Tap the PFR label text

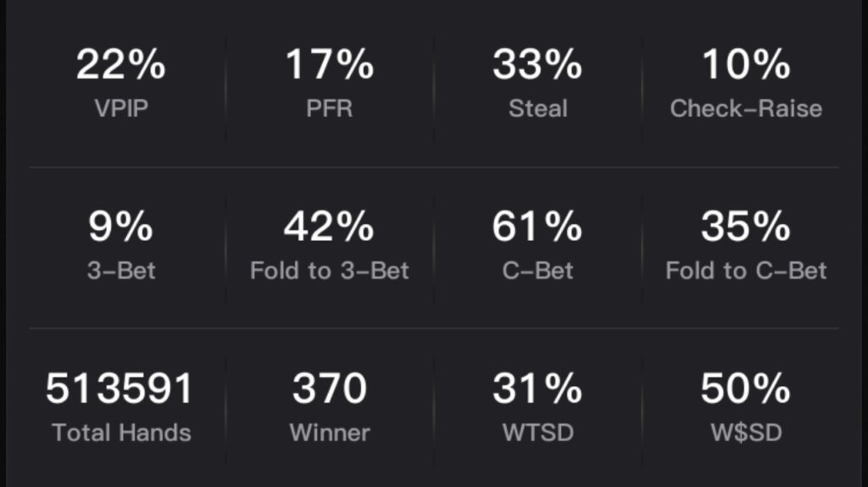tap(329, 109)
